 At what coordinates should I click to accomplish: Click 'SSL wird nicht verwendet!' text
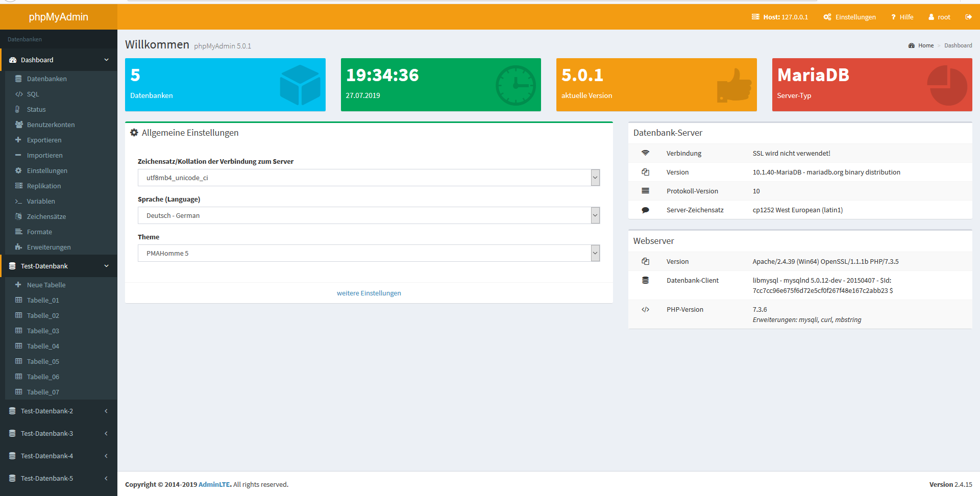[791, 153]
